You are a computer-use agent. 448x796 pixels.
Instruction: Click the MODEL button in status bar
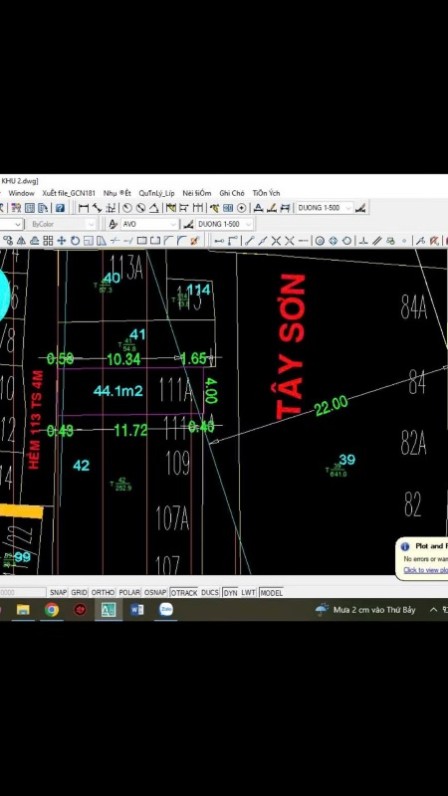pyautogui.click(x=271, y=592)
